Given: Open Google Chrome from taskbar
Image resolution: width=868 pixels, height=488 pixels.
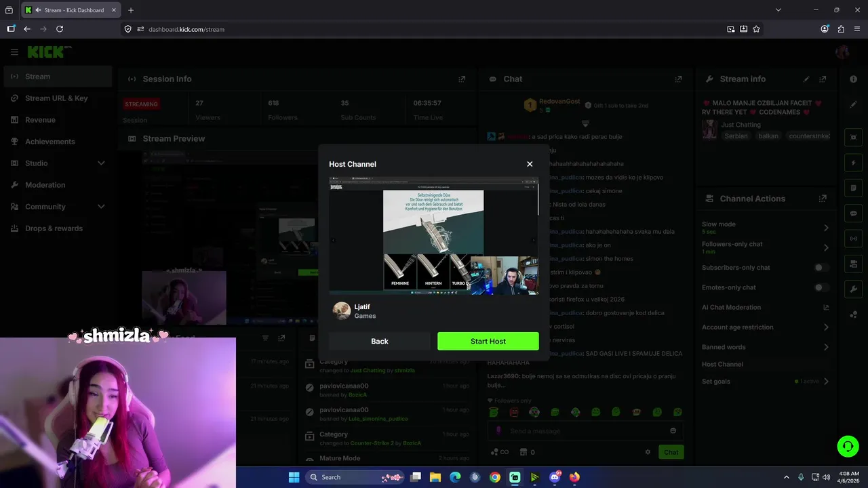Looking at the screenshot, I should 495,477.
